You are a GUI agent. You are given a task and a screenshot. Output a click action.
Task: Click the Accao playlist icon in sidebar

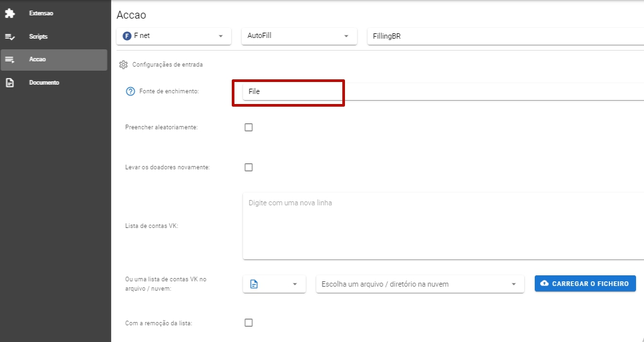(10, 59)
